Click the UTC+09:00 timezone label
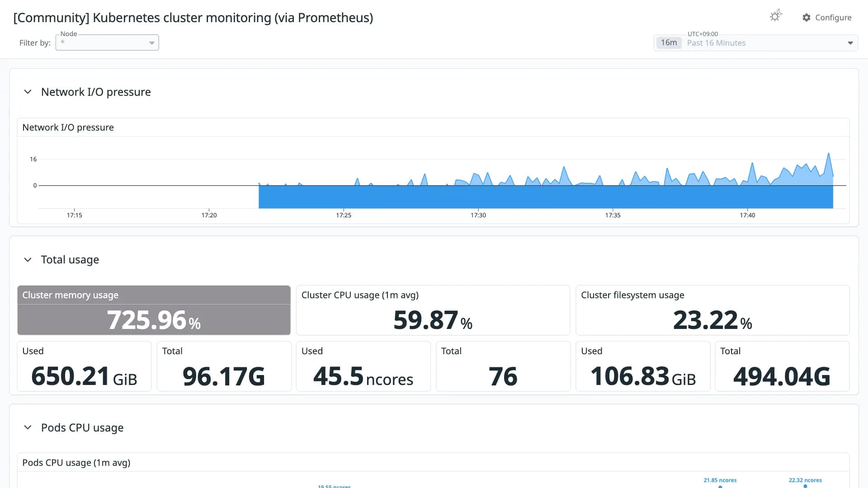This screenshot has height=488, width=868. [703, 34]
